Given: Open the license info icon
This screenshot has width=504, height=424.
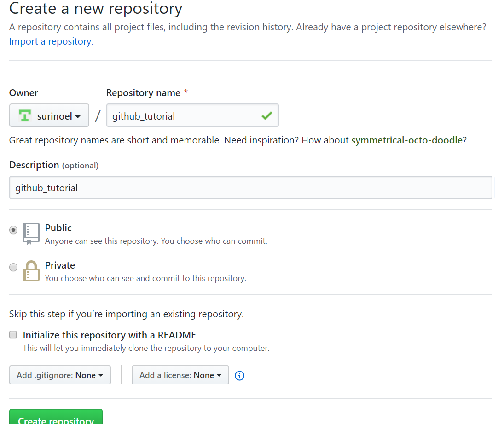Looking at the screenshot, I should (239, 376).
